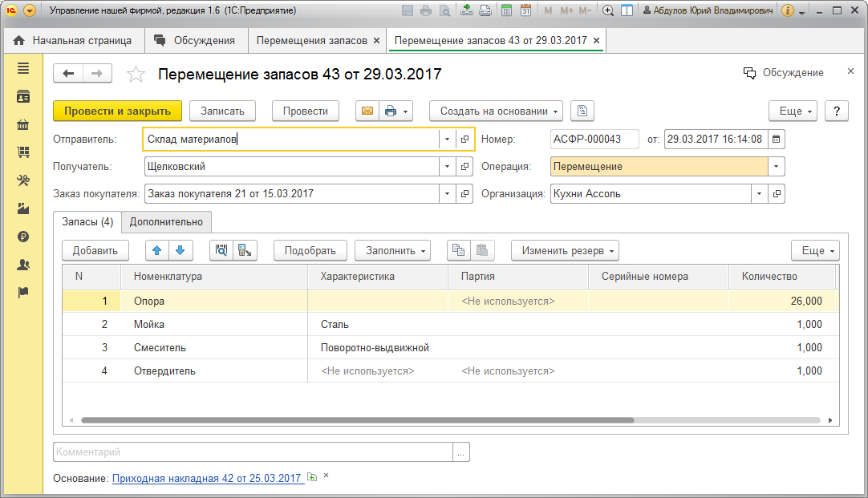
Task: Click the horizontal scrollbar of the table
Action: (357, 419)
